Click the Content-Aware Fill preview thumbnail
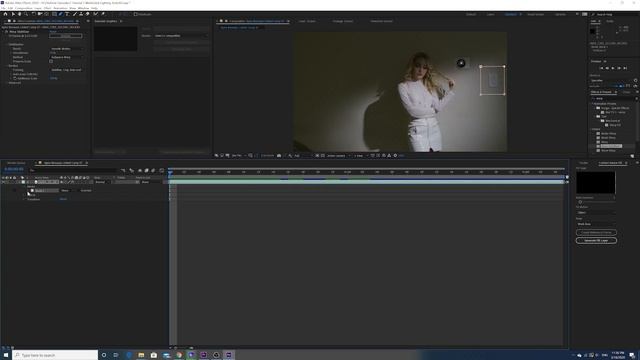Screen dimensions: 640x360 click(x=596, y=182)
